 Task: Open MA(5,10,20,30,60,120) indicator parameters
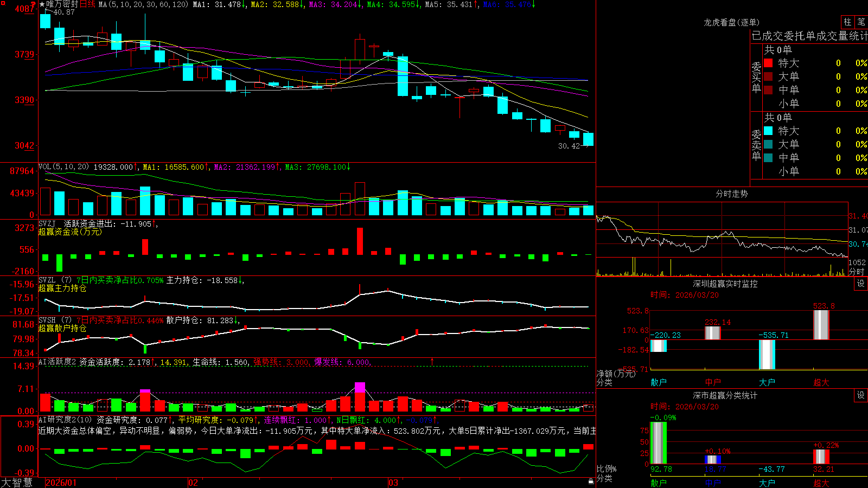143,4
